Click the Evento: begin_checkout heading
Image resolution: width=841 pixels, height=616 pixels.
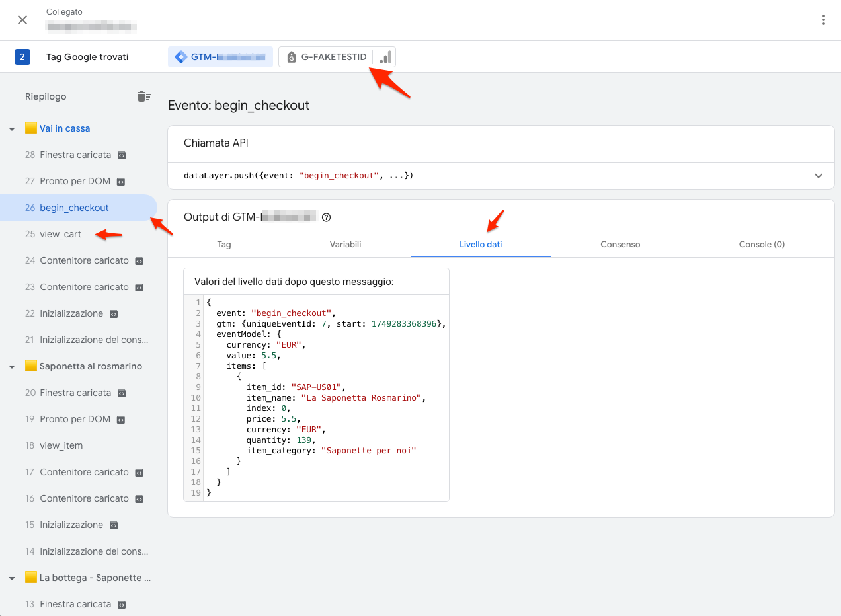[239, 105]
